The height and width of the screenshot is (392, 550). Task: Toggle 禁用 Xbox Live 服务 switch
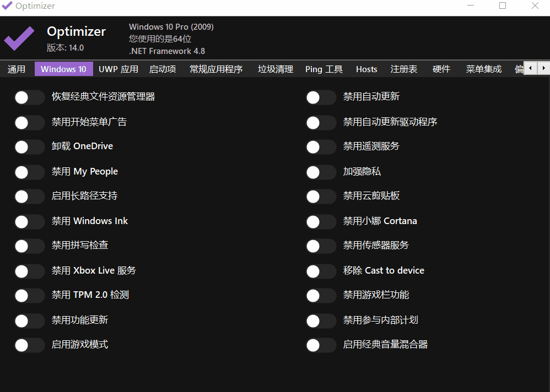[29, 271]
